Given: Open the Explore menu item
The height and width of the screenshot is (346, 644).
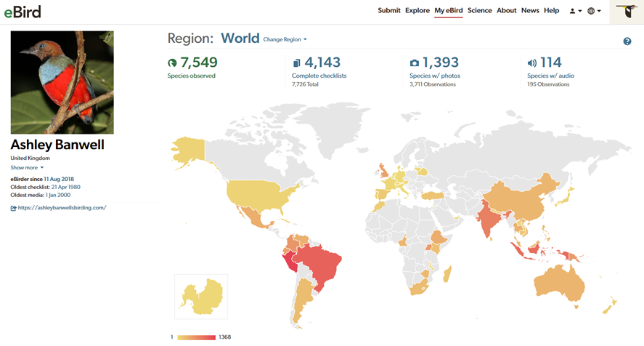Looking at the screenshot, I should coord(417,11).
